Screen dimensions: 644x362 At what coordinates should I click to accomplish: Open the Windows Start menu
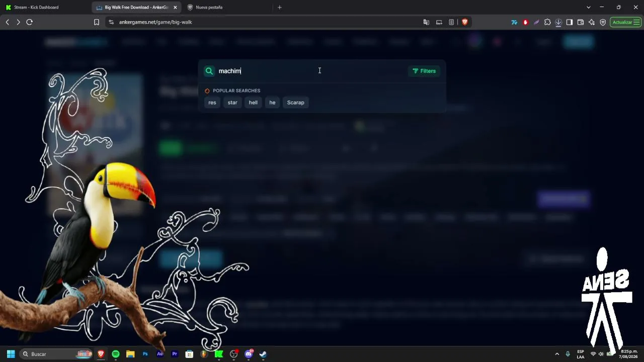(11, 354)
